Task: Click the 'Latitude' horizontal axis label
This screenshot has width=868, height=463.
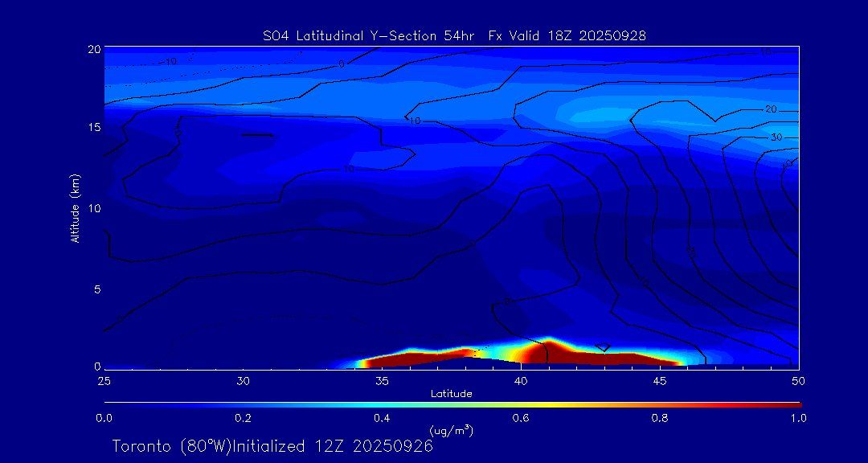Action: click(x=451, y=393)
